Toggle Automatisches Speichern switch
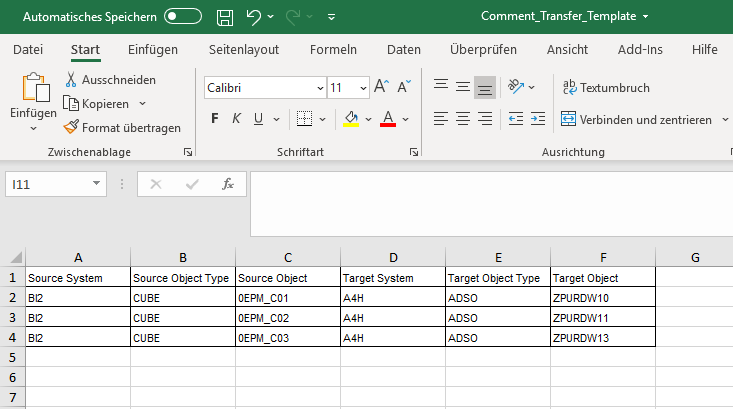The height and width of the screenshot is (409, 733). pyautogui.click(x=182, y=17)
